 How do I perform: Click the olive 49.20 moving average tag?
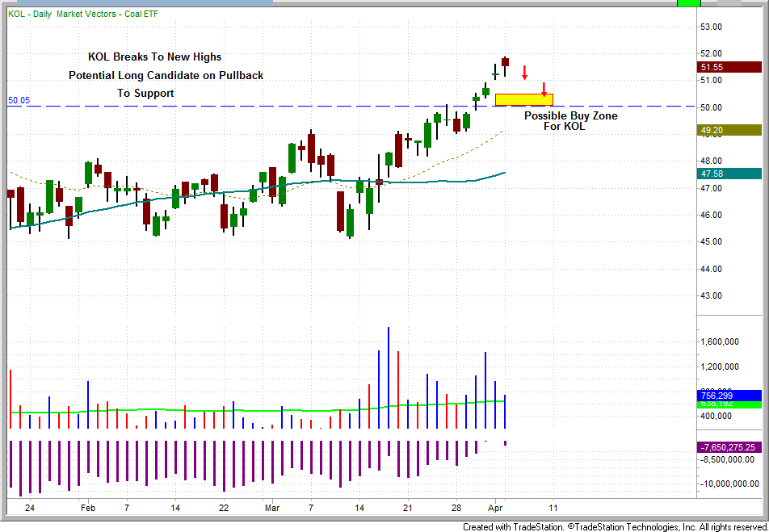pyautogui.click(x=729, y=129)
